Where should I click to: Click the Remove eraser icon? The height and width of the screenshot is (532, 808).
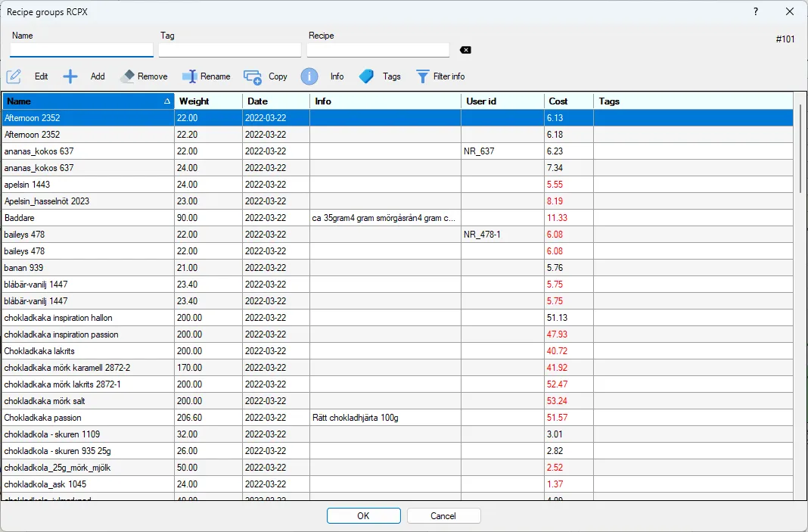pos(127,76)
